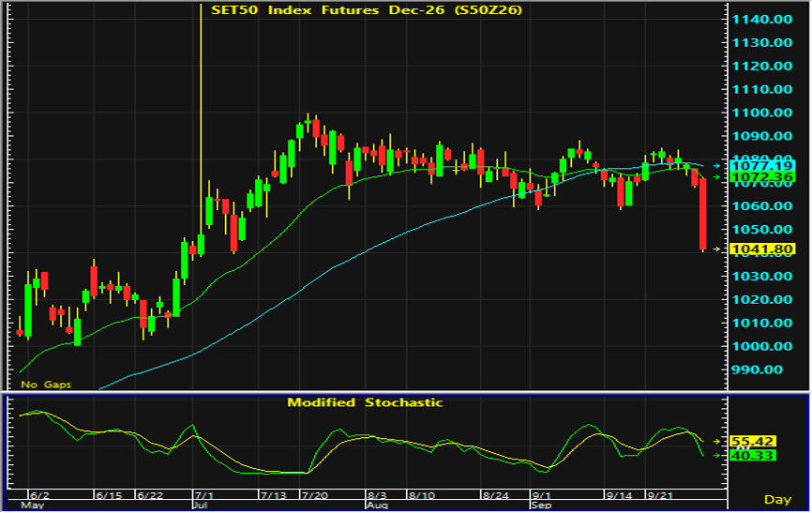Image resolution: width=812 pixels, height=513 pixels.
Task: Click the Aug month label
Action: coord(377,505)
